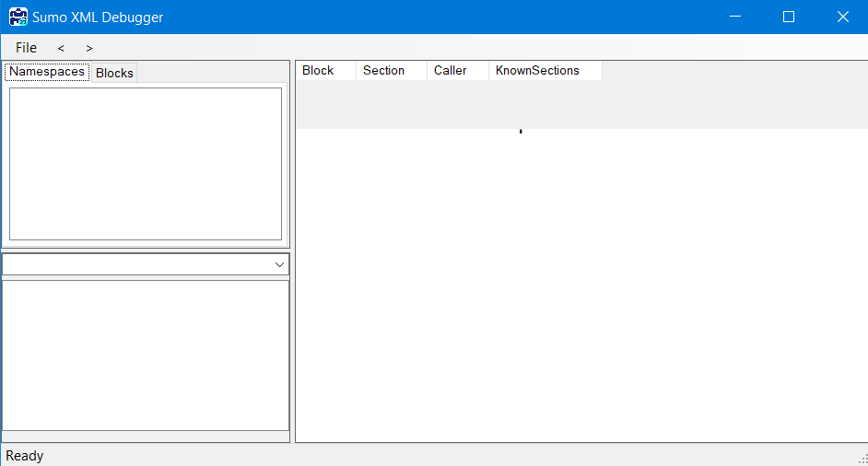This screenshot has height=466, width=868.
Task: Click the Sumo XML Debugger app icon
Action: coord(18,17)
